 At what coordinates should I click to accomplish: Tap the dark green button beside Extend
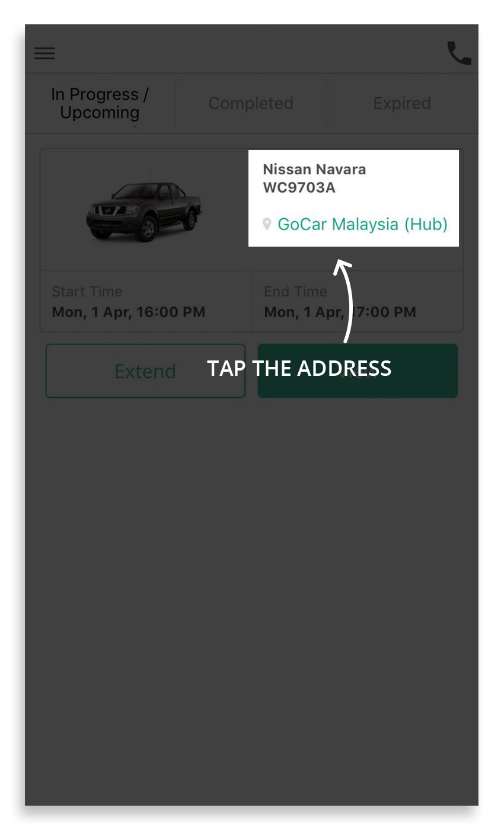(358, 371)
